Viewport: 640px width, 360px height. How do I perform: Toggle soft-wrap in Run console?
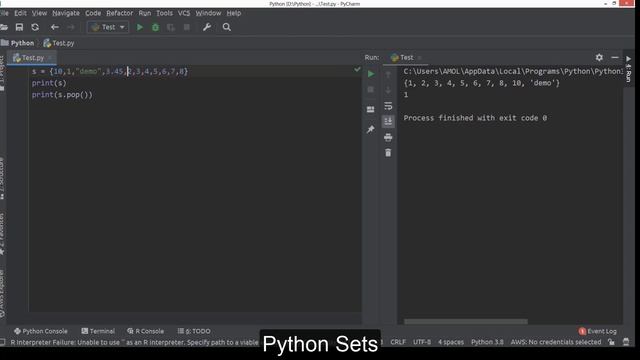coord(388,106)
